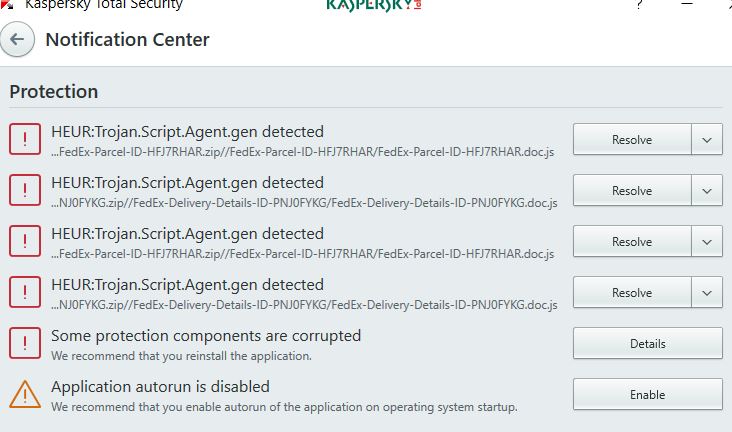The image size is (732, 432).
Task: Open Resolve dropdown arrow for first FedEx-Delivery threat
Action: (707, 190)
